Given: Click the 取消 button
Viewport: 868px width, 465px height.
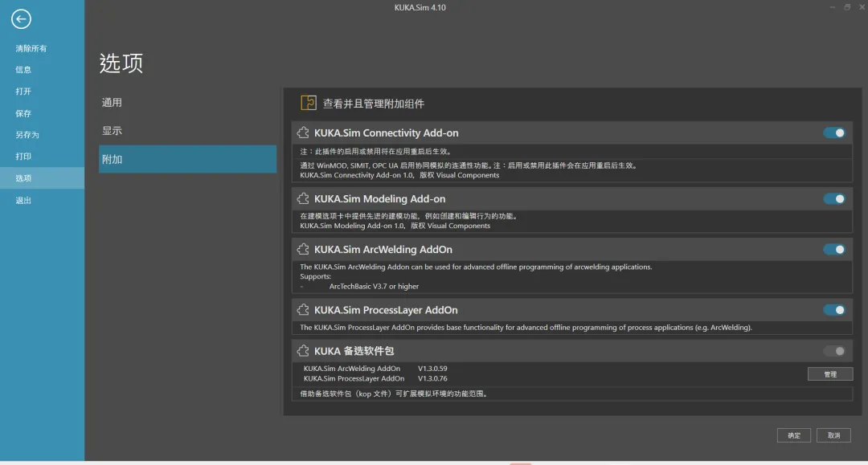Looking at the screenshot, I should (x=833, y=436).
